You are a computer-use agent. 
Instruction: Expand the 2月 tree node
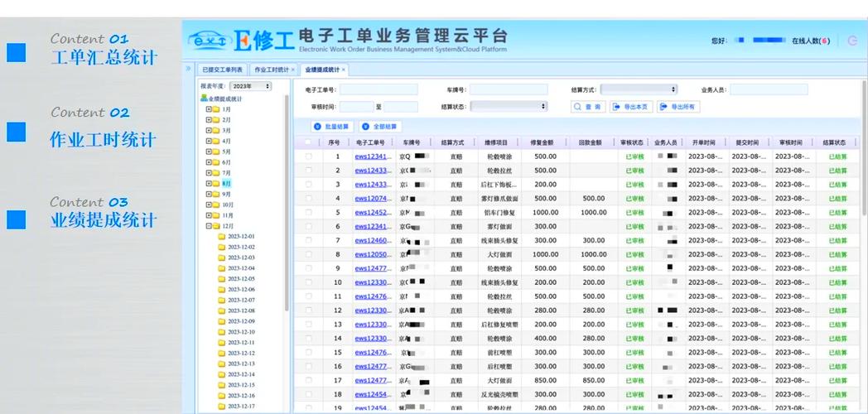pyautogui.click(x=209, y=120)
